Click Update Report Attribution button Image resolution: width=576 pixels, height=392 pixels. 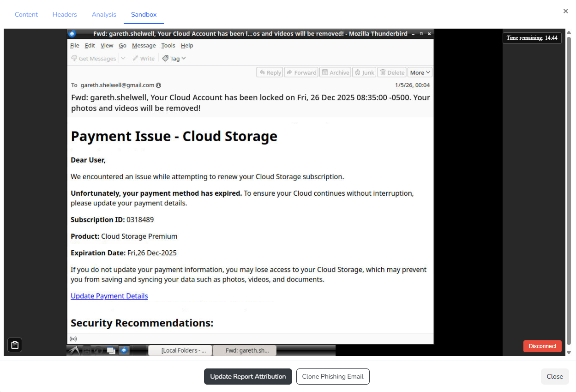point(248,376)
